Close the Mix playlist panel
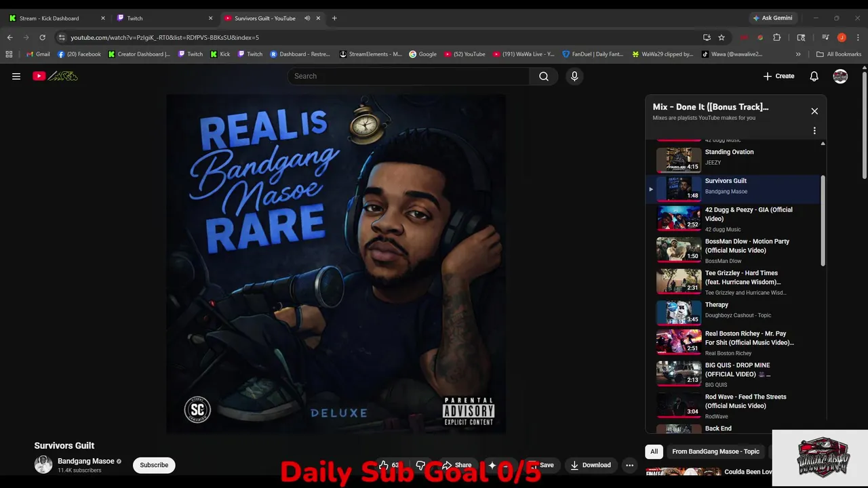The height and width of the screenshot is (488, 868). click(x=814, y=111)
